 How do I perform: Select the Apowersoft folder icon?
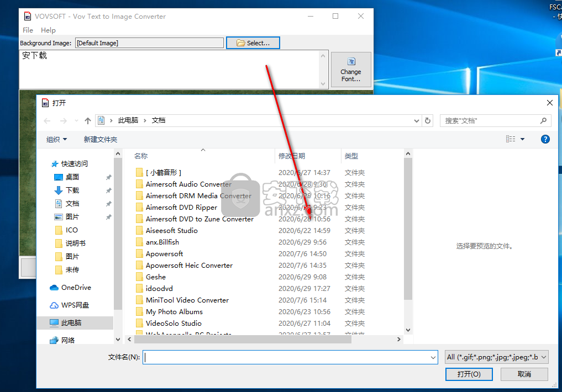point(139,254)
